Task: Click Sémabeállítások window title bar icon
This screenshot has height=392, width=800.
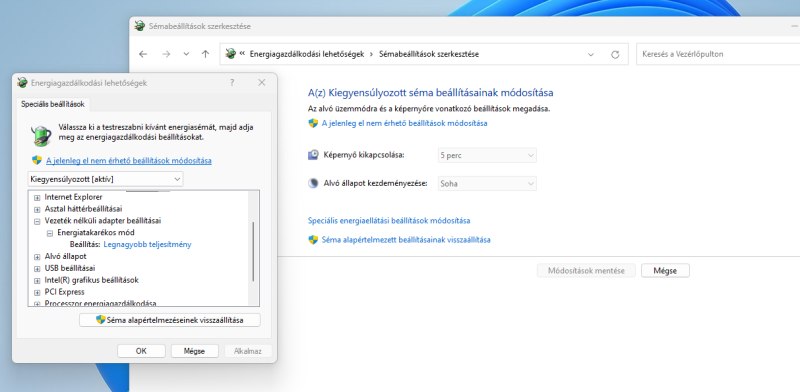Action: 139,26
